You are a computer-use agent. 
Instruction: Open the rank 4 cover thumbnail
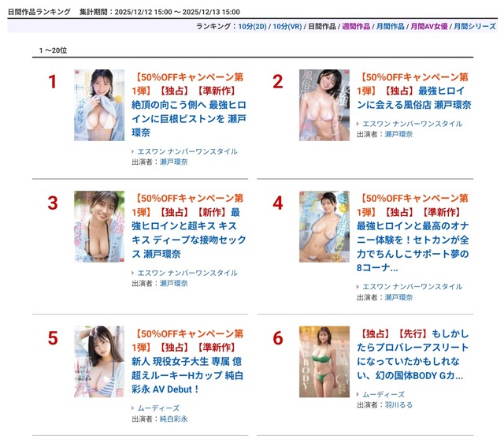pos(324,226)
